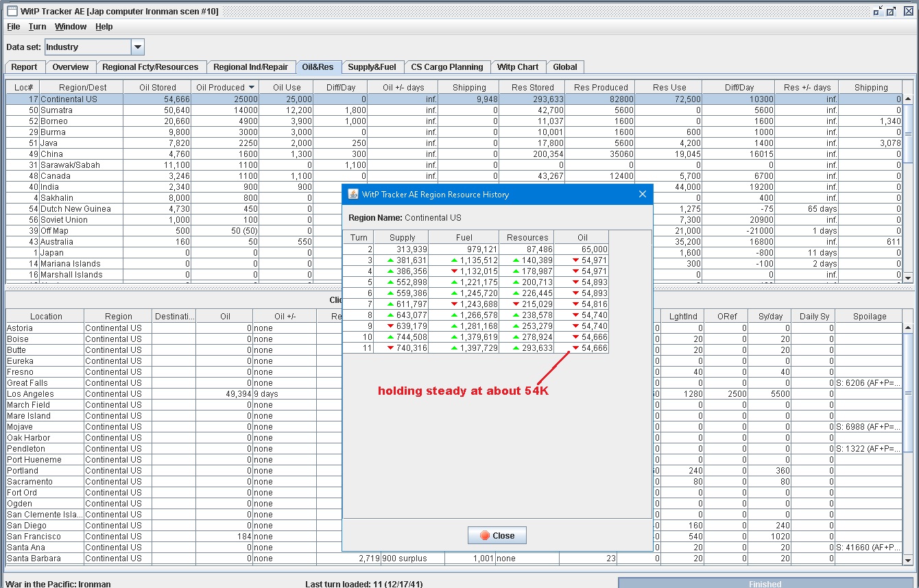Select the Sumatra region row

click(455, 110)
